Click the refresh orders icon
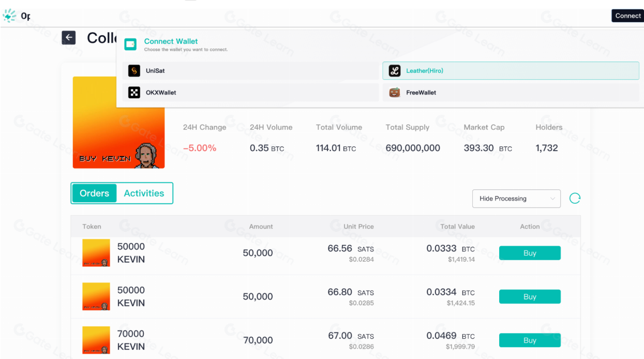This screenshot has height=359, width=644. (x=575, y=198)
